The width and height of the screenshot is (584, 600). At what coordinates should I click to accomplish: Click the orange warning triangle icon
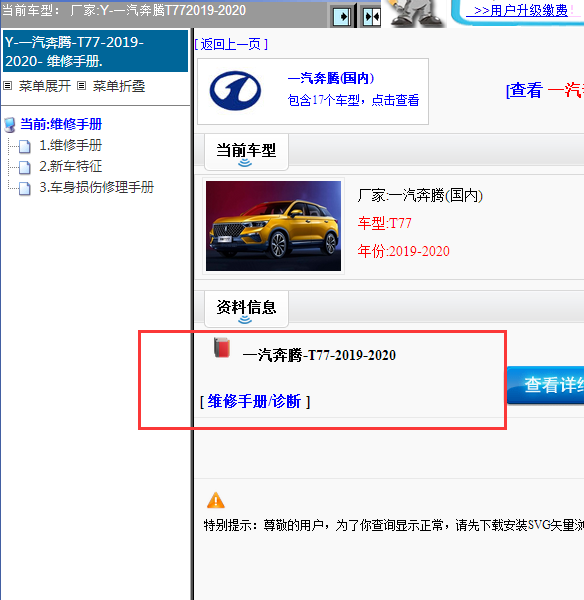(216, 500)
